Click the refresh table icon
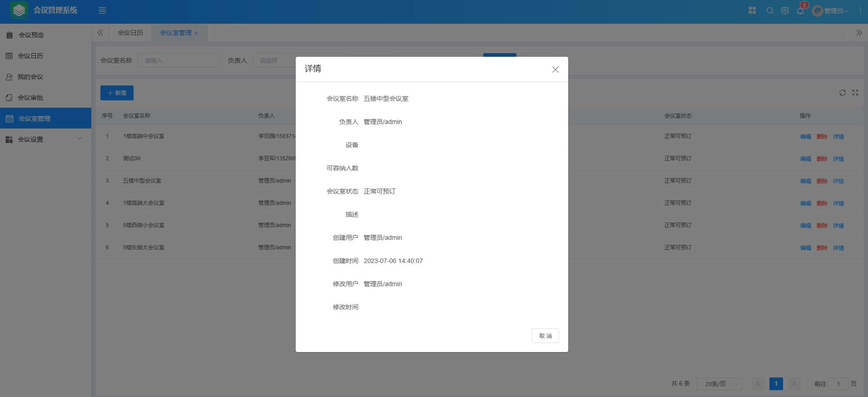This screenshot has width=868, height=397. [843, 93]
